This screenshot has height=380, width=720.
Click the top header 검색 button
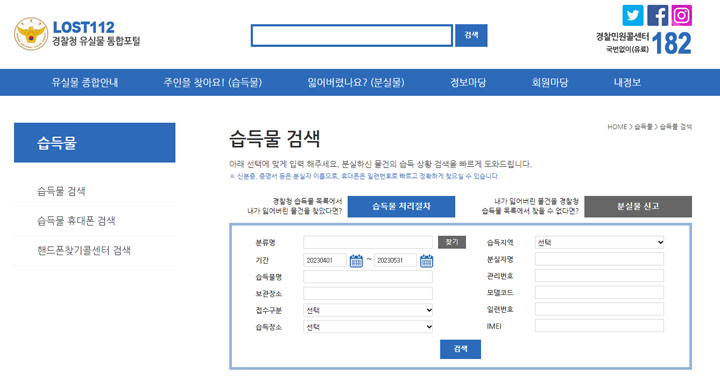(471, 35)
